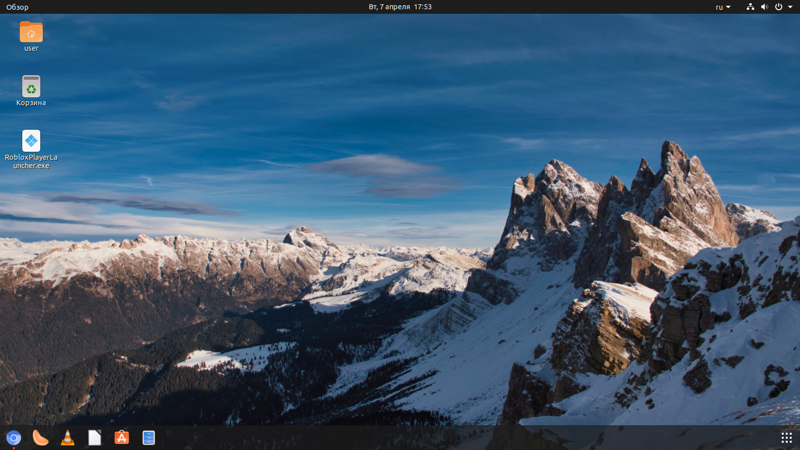Open the orange Clementine player in dock
This screenshot has height=450, width=800.
coord(40,438)
